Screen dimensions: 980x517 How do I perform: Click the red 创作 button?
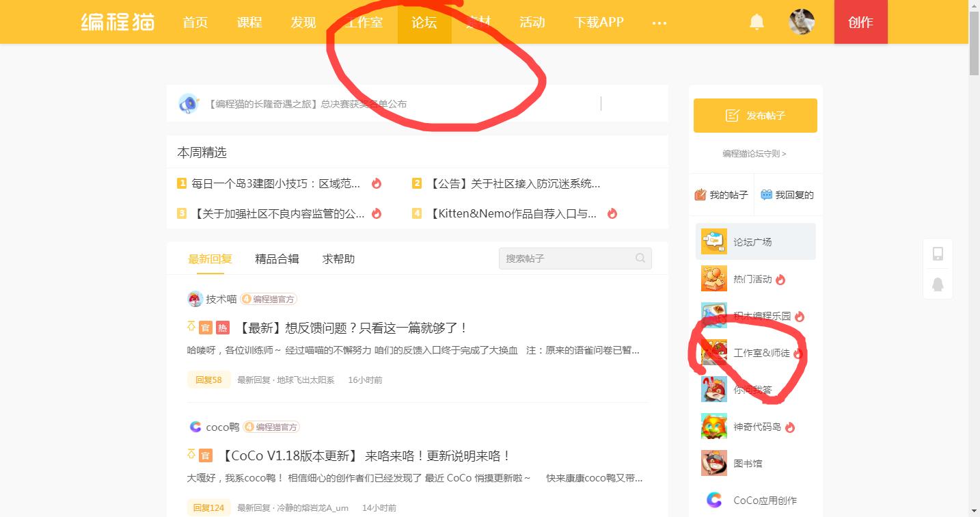860,22
